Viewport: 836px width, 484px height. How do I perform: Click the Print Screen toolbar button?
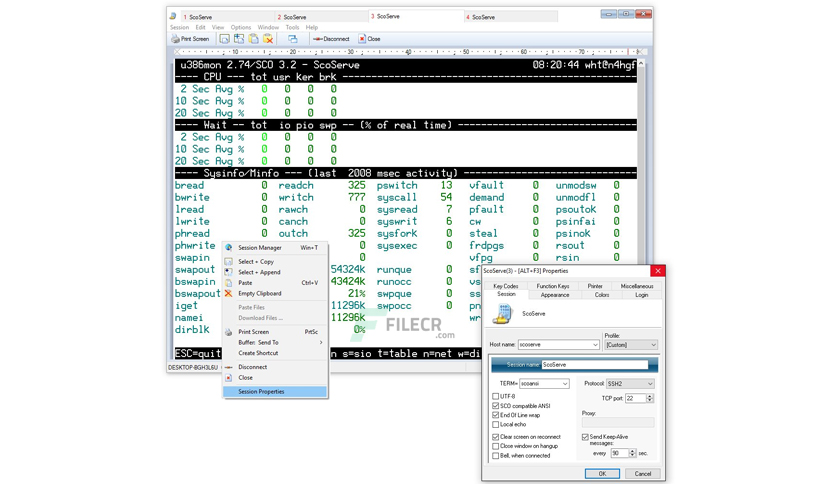[x=190, y=39]
